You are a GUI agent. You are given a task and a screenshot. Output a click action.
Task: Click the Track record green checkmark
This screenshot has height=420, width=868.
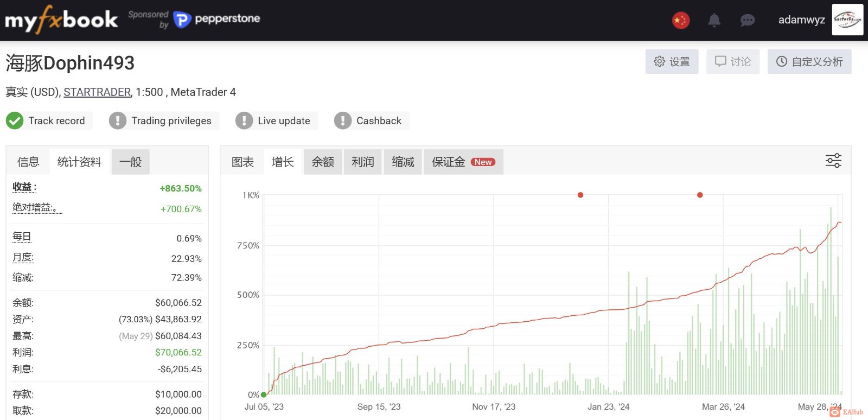(x=15, y=120)
